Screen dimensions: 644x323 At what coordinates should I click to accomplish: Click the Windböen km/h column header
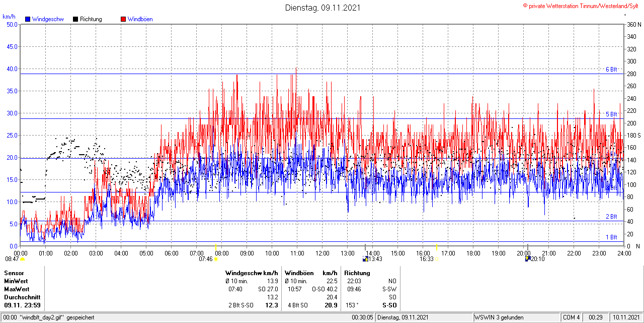coord(311,273)
